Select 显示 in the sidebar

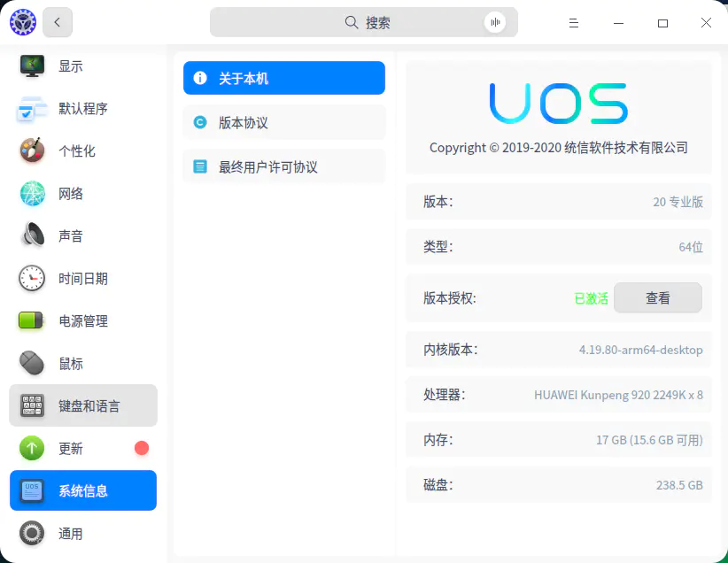[83, 66]
